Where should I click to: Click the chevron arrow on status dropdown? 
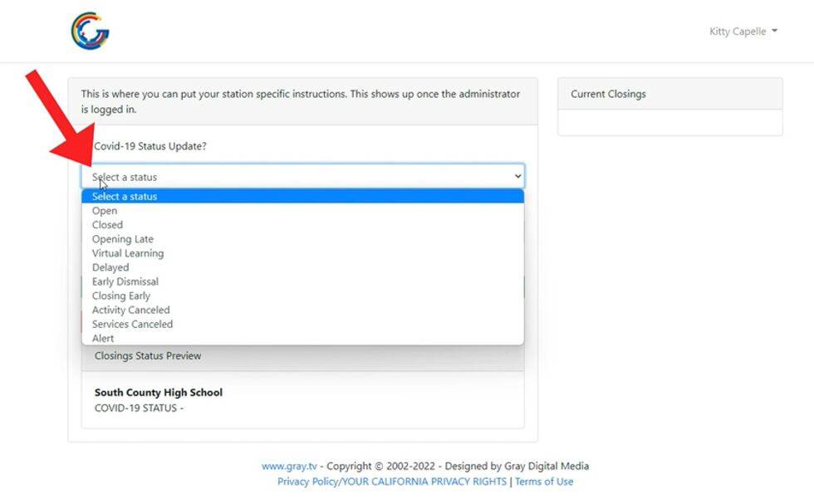[x=517, y=177]
